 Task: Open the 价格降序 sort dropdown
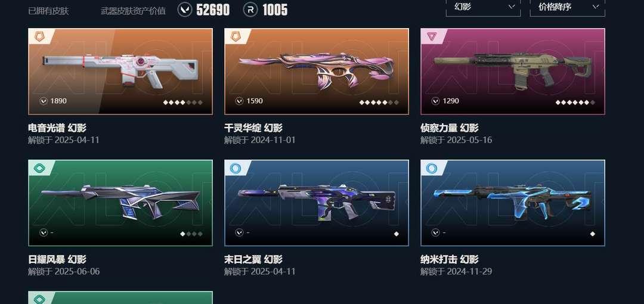click(x=567, y=7)
